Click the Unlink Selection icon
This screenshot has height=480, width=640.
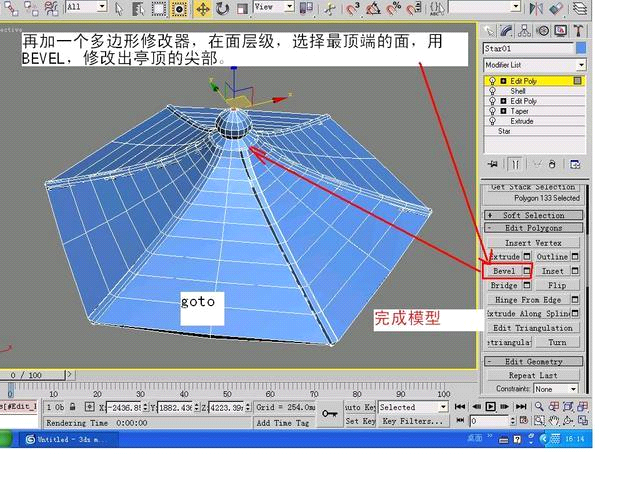tap(31, 8)
